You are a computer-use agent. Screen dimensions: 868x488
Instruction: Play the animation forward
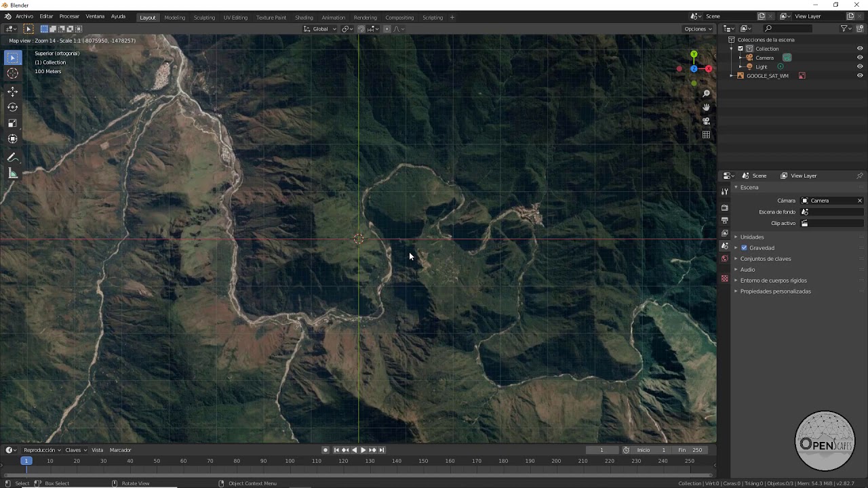tap(363, 450)
